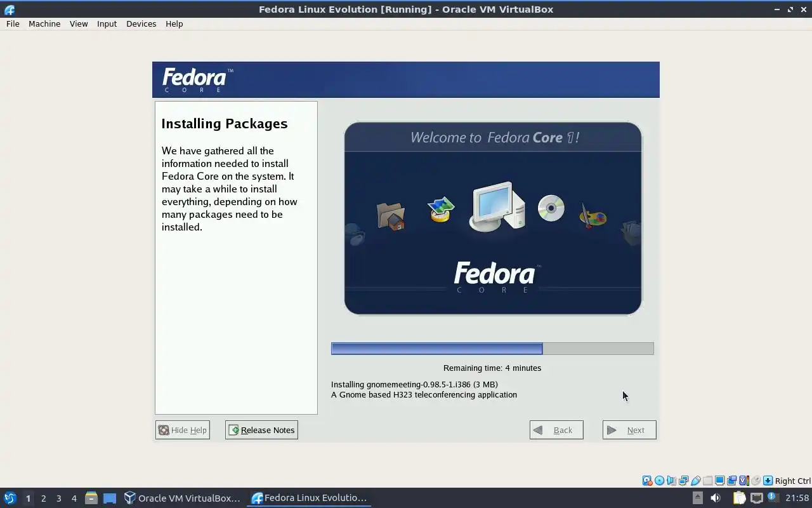Open the View menu
This screenshot has height=508, width=812.
(x=79, y=23)
